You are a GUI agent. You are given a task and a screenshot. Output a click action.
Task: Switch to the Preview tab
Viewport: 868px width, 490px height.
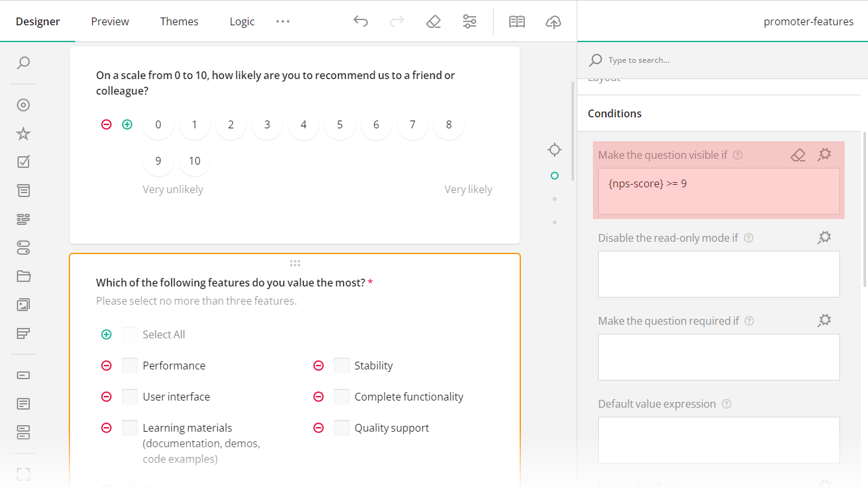tap(109, 21)
